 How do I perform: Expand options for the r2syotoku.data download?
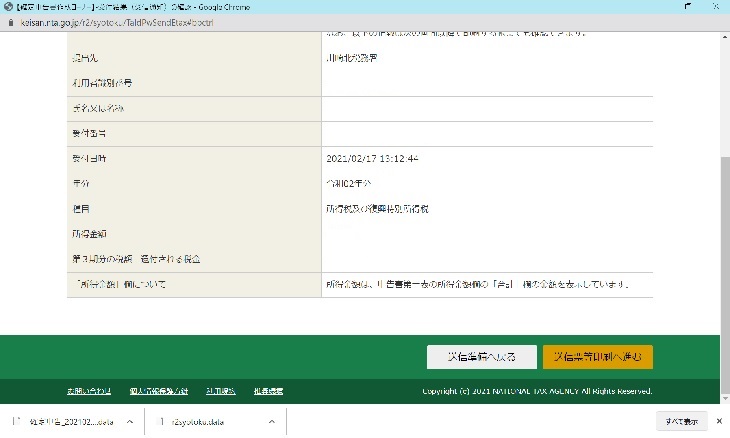(271, 422)
